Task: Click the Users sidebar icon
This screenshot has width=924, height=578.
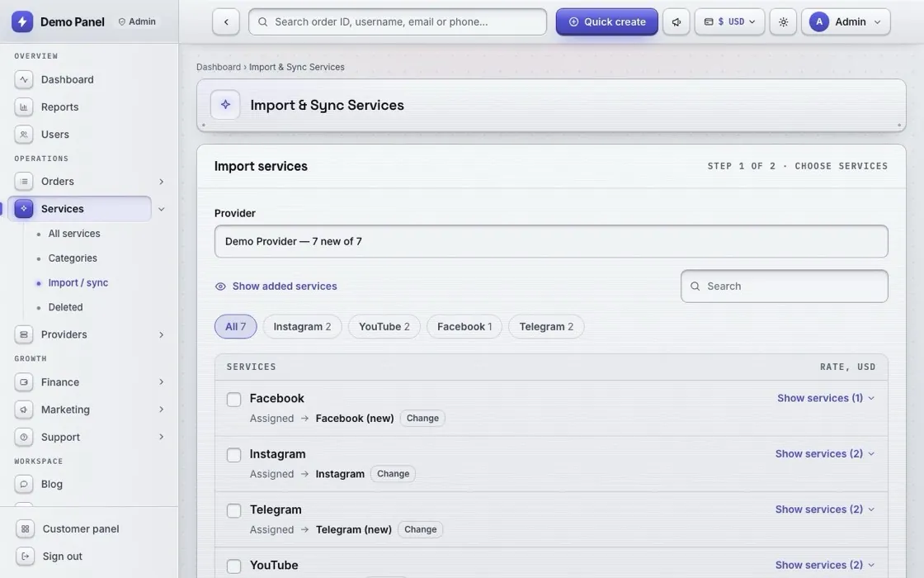Action: point(24,135)
